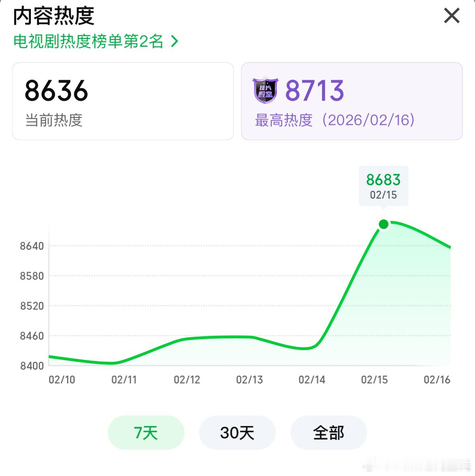Click the current heat value 8636

coord(56,91)
